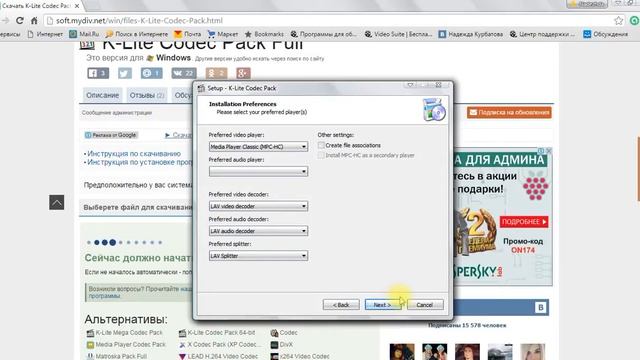The image size is (640, 360).
Task: Click Реклама от Google label
Action: click(x=111, y=135)
